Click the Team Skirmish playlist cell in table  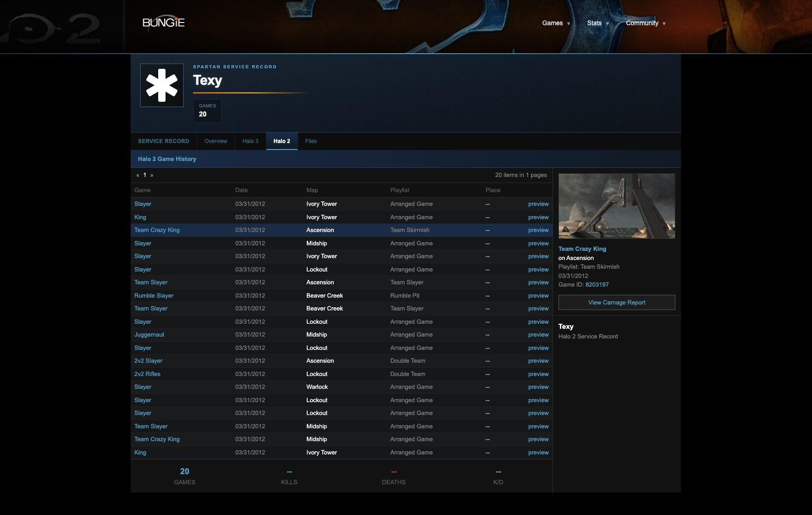410,230
